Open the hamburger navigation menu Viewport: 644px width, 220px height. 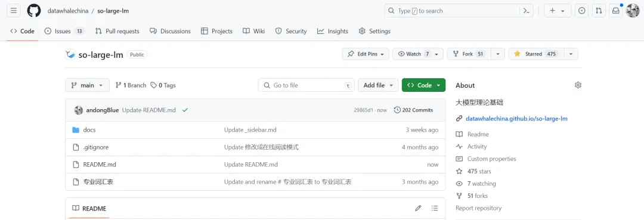[14, 11]
